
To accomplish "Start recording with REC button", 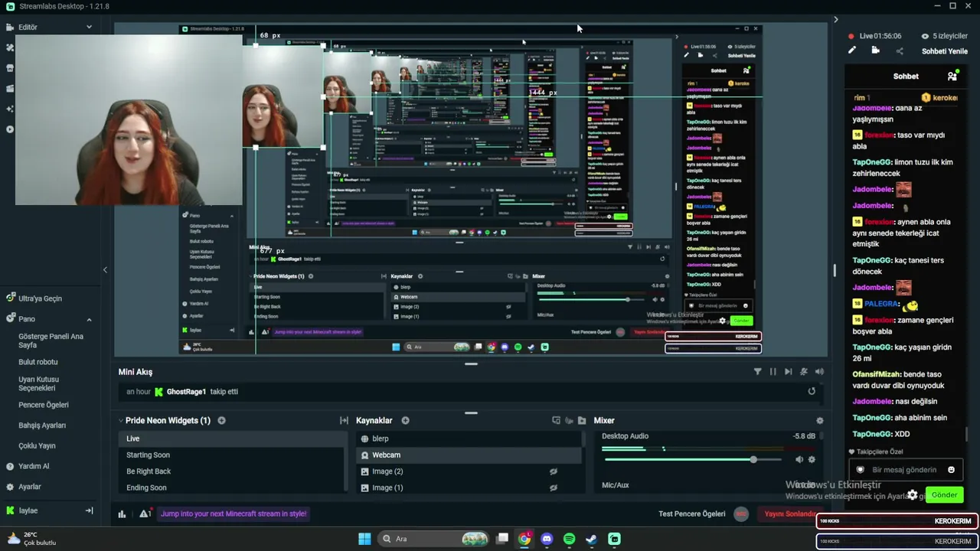I will [x=741, y=514].
